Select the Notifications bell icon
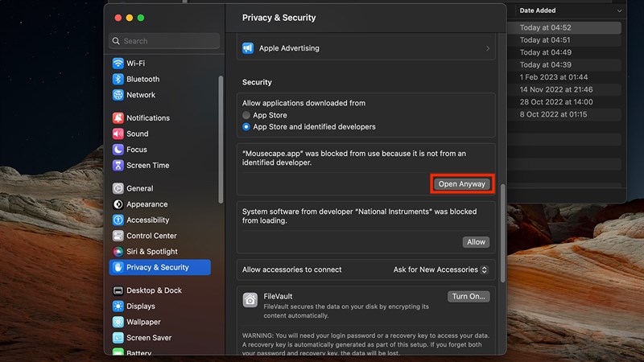Viewport: 644px width, 362px height. [x=118, y=118]
